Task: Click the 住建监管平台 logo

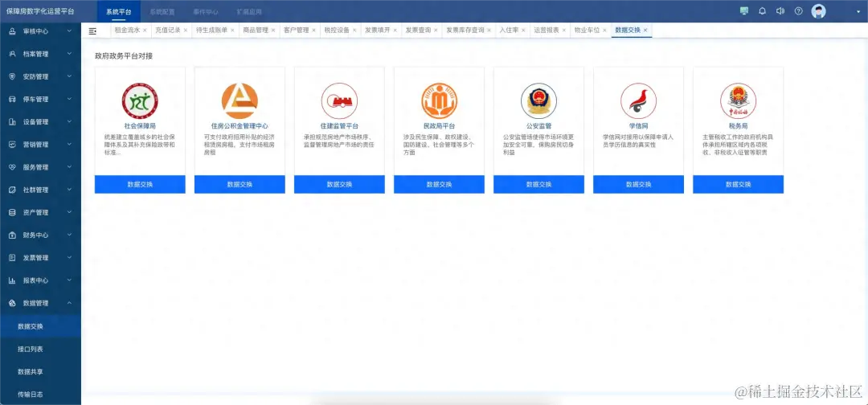Action: click(x=339, y=100)
